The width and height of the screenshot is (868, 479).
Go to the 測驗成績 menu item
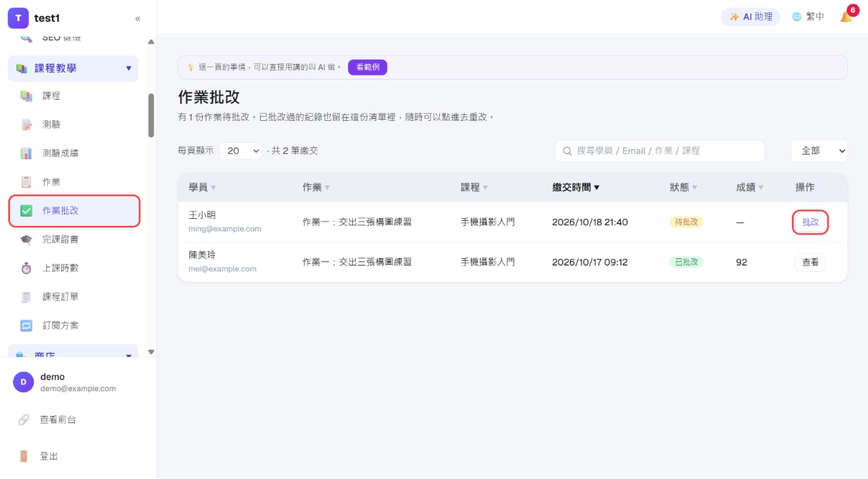click(73, 153)
